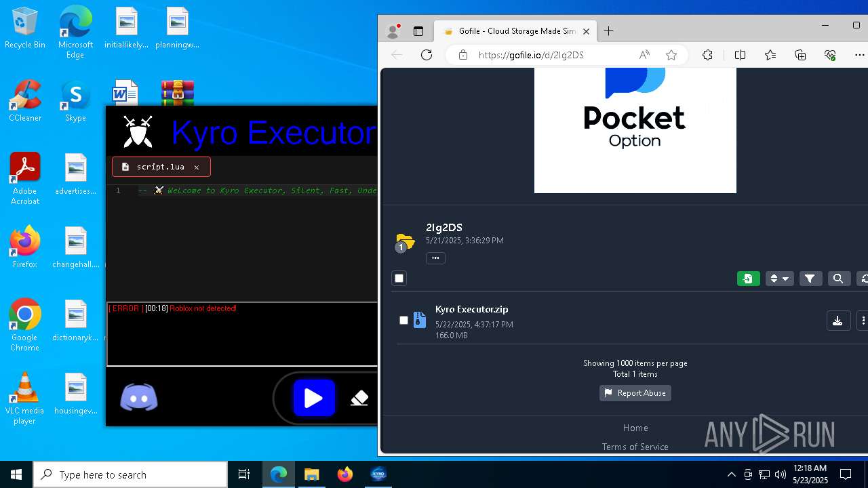Open Firefox desktop shortcut
Screen dimensions: 868x488
click(25, 247)
